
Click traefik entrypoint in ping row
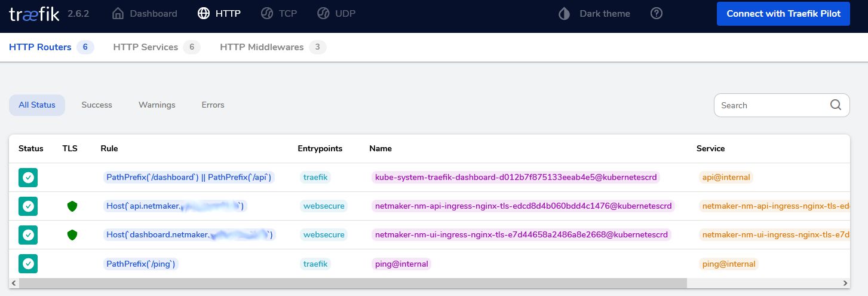315,263
